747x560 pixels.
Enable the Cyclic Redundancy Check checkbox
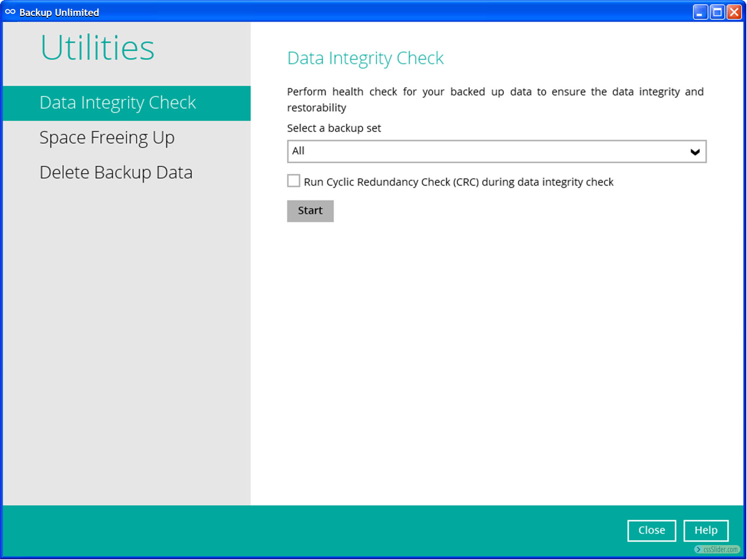pos(294,181)
